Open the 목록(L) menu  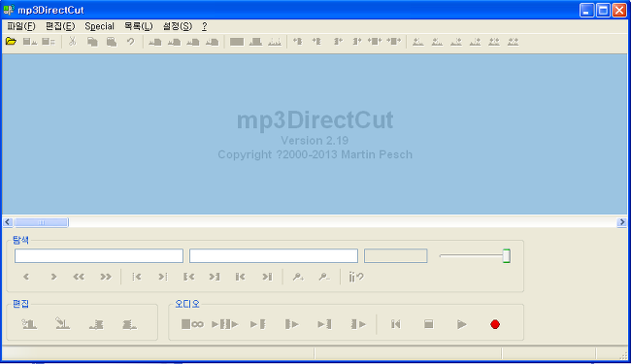pyautogui.click(x=139, y=26)
